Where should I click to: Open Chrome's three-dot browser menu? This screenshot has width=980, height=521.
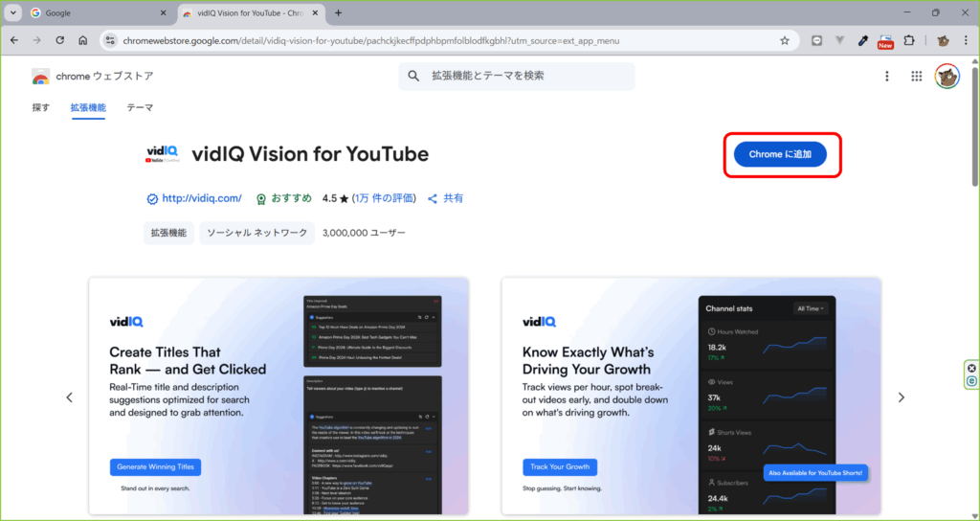click(x=967, y=40)
